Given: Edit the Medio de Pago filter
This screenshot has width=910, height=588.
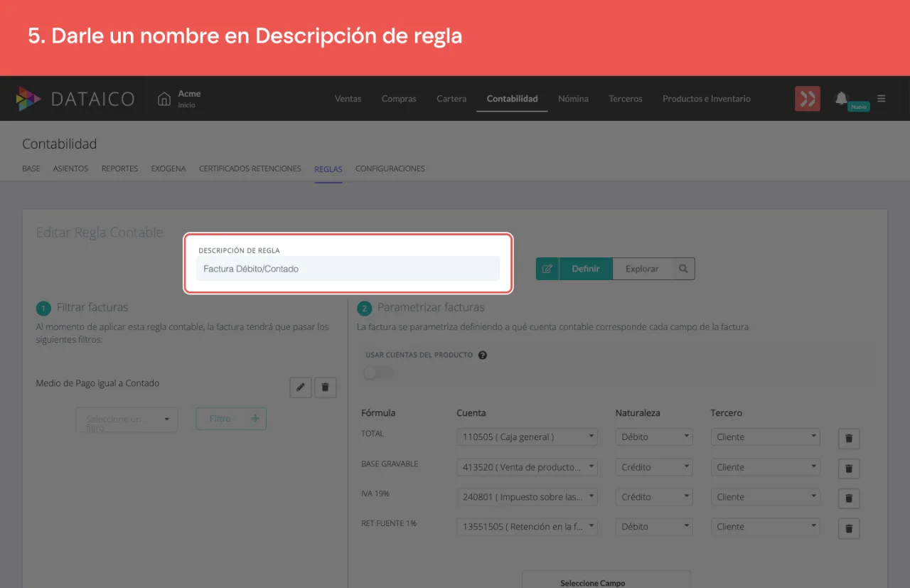Looking at the screenshot, I should click(301, 387).
